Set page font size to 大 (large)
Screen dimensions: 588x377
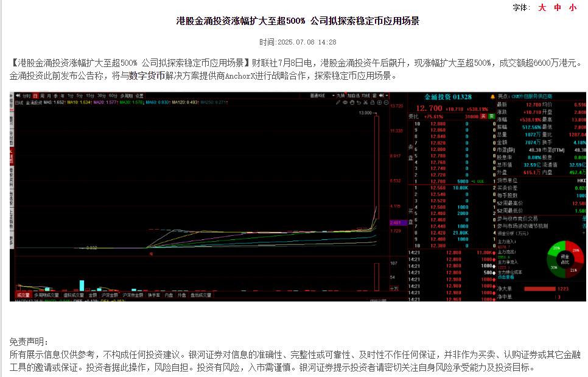[542, 7]
